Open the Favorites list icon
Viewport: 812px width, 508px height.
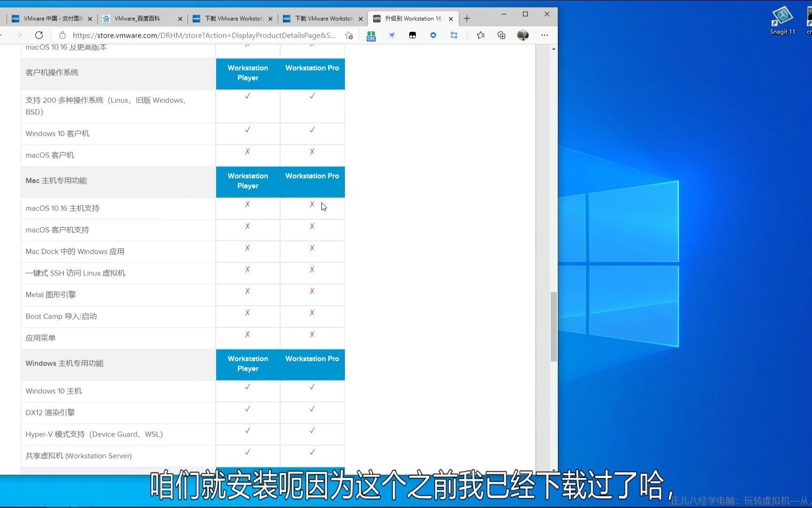pos(481,35)
